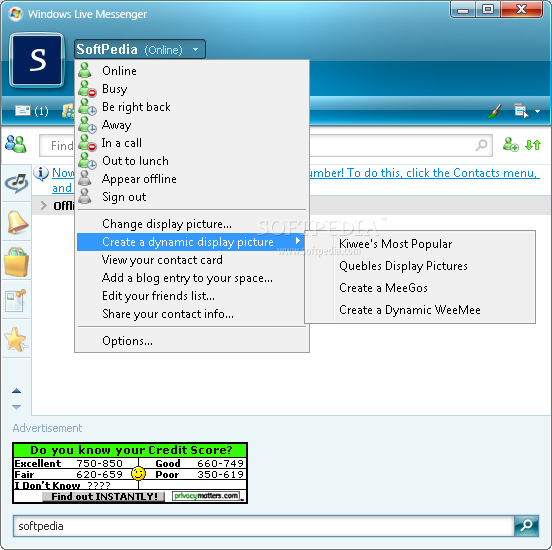This screenshot has height=550, width=552.
Task: Minimize the Messenger window
Action: (x=463, y=10)
